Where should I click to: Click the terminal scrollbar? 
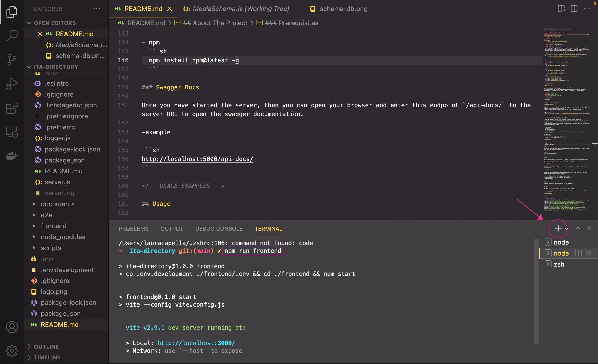[536, 291]
